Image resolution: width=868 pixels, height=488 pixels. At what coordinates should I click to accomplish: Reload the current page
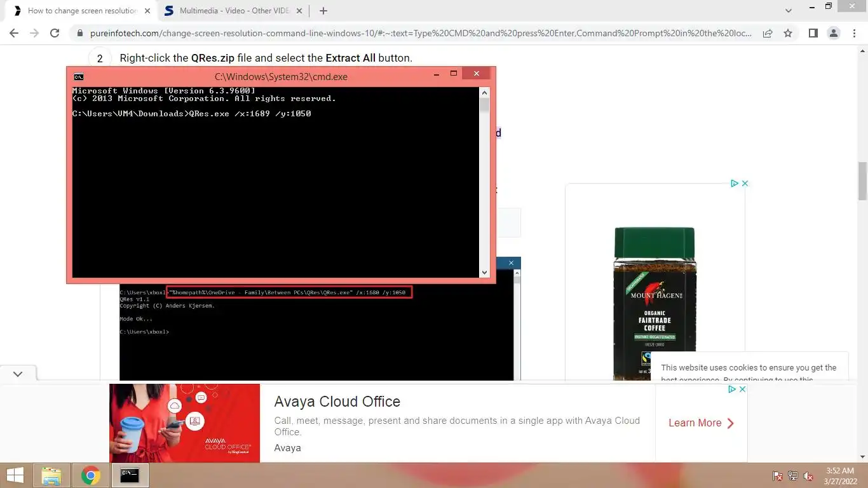pos(55,33)
